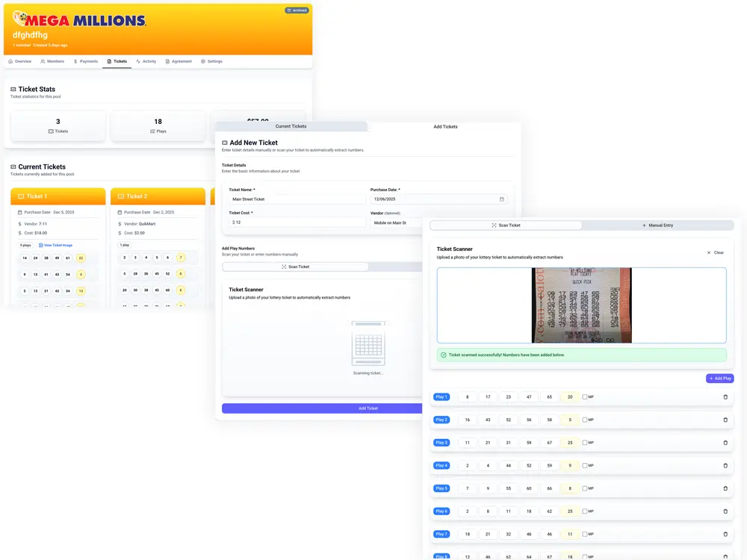Click the Agreement document icon in navigation
This screenshot has height=560, width=747.
167,61
